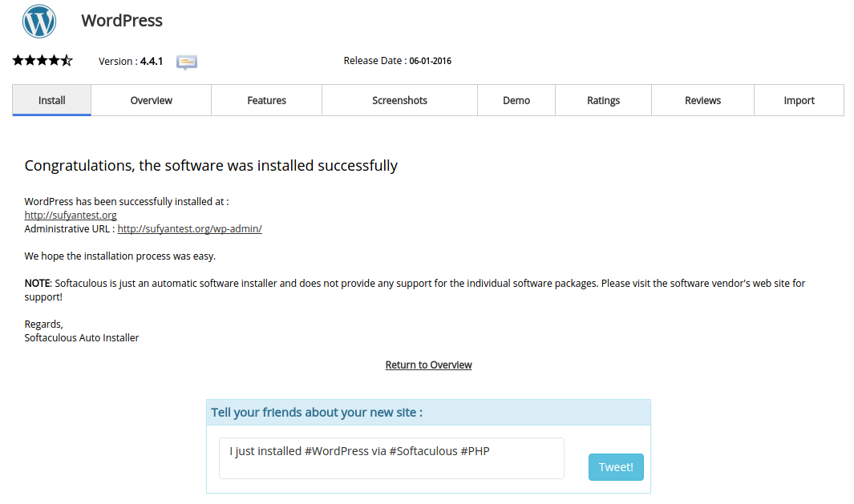Open the Reviews tab
The height and width of the screenshot is (504, 854).
702,99
